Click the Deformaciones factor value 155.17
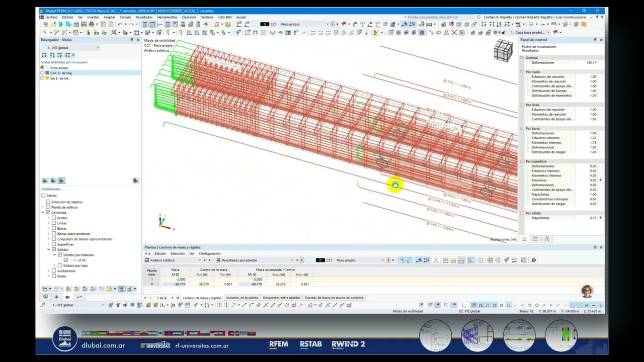The image size is (644, 362). pyautogui.click(x=591, y=62)
